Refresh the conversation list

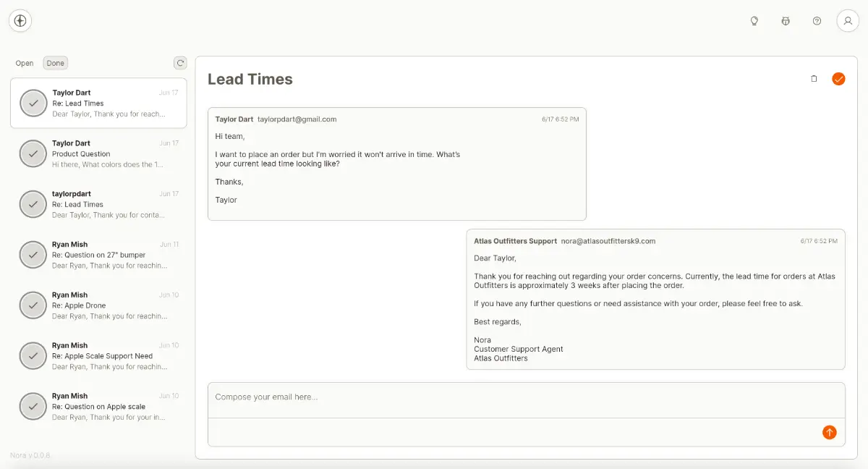(x=180, y=63)
